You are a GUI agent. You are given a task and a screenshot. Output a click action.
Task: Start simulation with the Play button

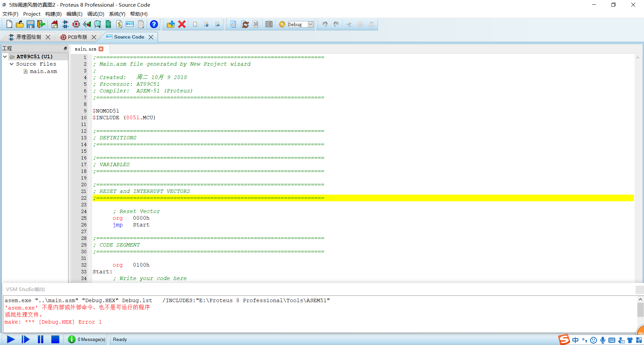click(11, 339)
